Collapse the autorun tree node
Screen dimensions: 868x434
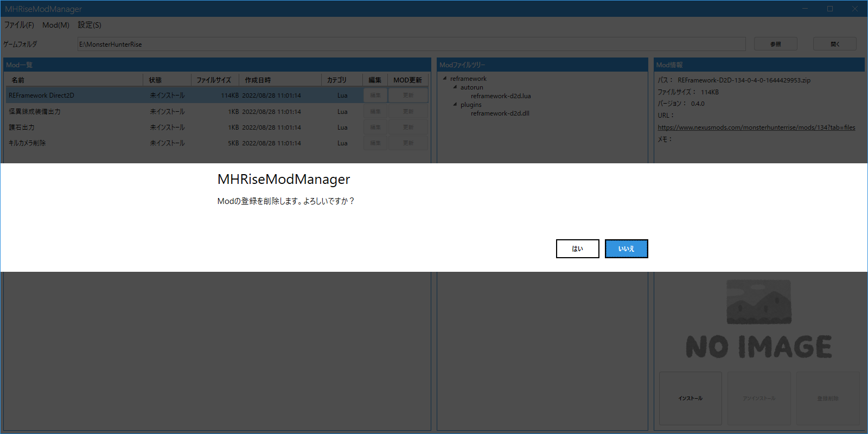pyautogui.click(x=455, y=87)
